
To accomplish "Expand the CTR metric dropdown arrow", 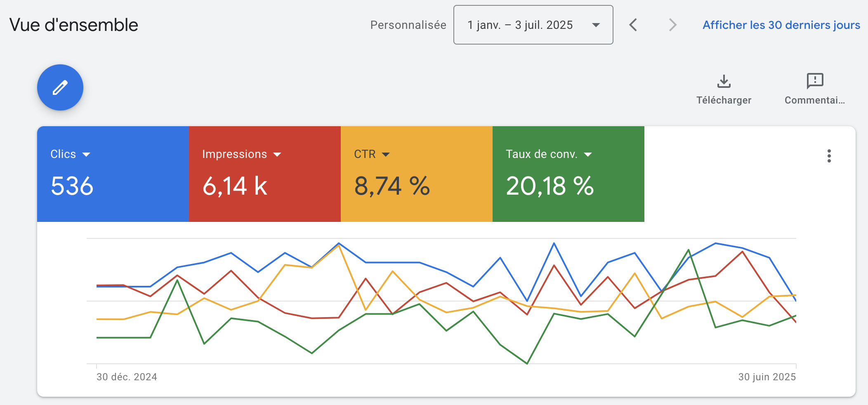I will [x=386, y=155].
